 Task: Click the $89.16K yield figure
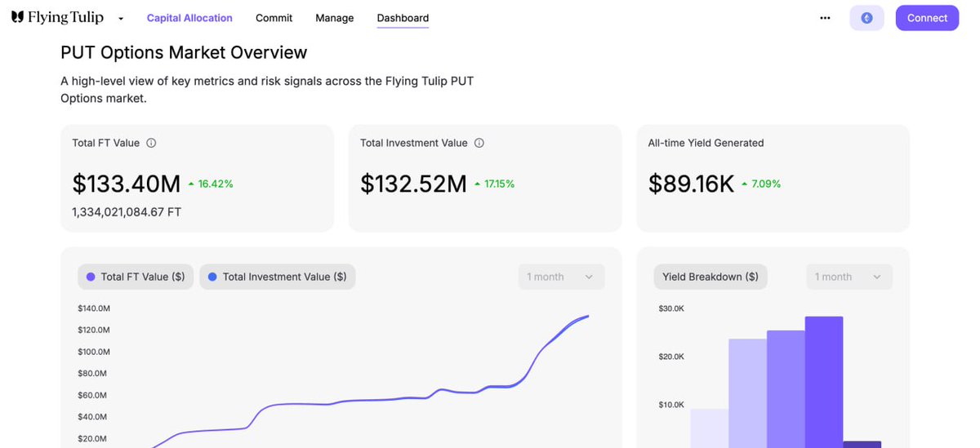click(x=692, y=184)
